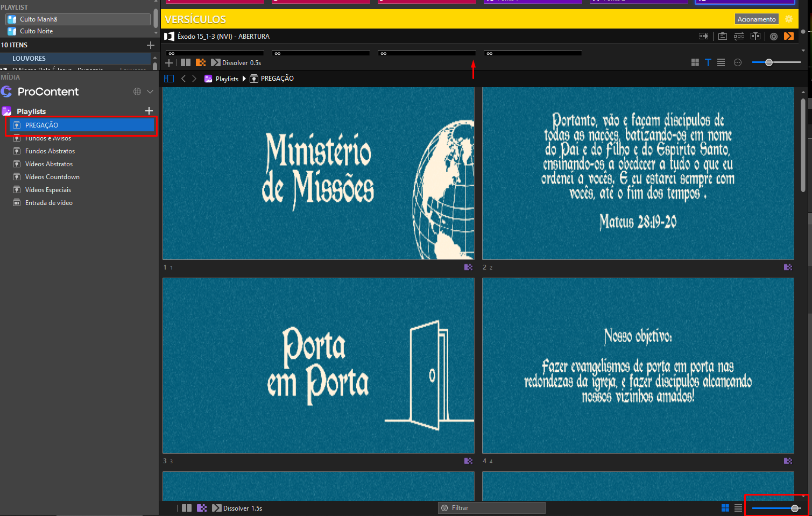Toggle the blue T text view
The width and height of the screenshot is (812, 516).
tap(708, 63)
